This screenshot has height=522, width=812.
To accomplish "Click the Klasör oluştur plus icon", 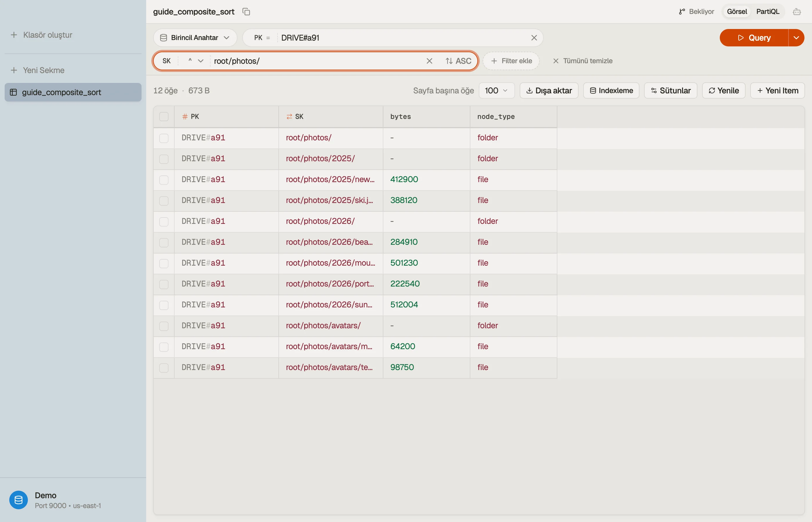I will tap(14, 35).
